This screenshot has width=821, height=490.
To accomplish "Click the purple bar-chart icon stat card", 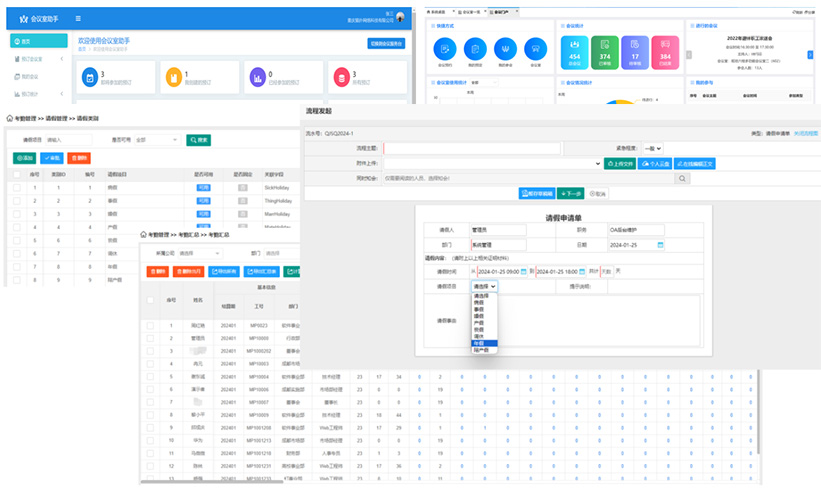I will coord(258,77).
